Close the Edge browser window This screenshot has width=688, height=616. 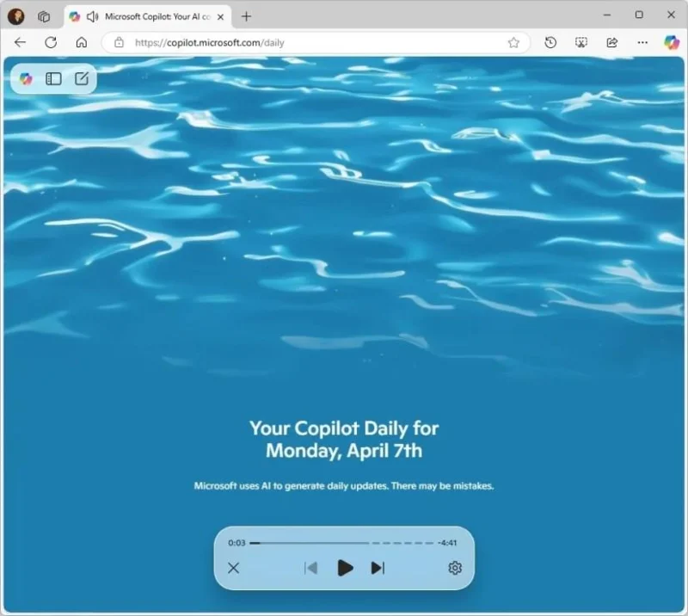[x=671, y=15]
